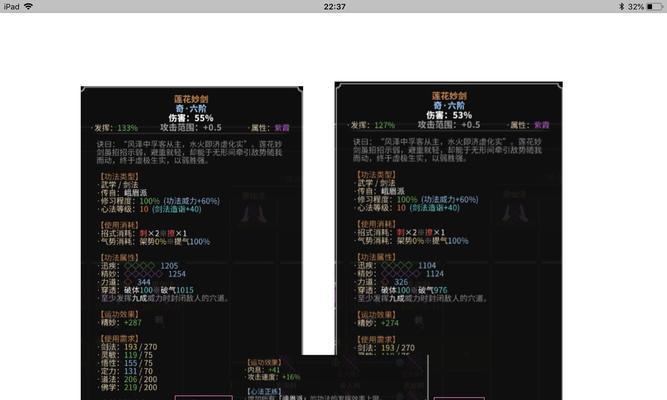This screenshot has width=667, height=400.
Task: Tap the 攻击速度 +16% line in bottom panel
Action: 274,377
